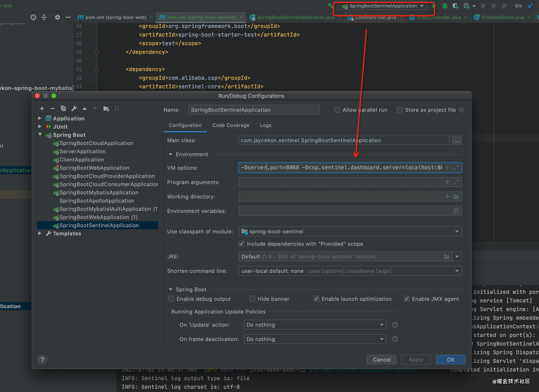This screenshot has width=539, height=392.
Task: Toggle Include dependencies with Provided scope
Action: 241,244
